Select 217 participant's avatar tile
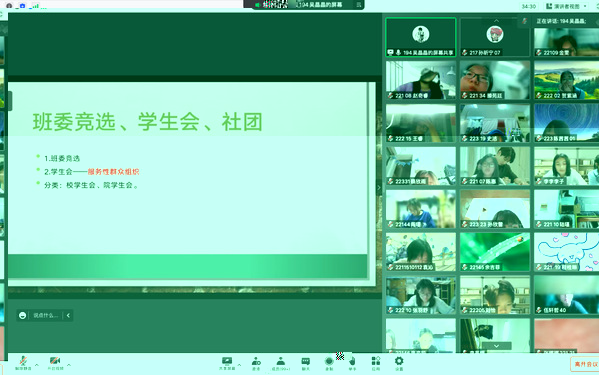This screenshot has height=375, width=599. (x=495, y=37)
